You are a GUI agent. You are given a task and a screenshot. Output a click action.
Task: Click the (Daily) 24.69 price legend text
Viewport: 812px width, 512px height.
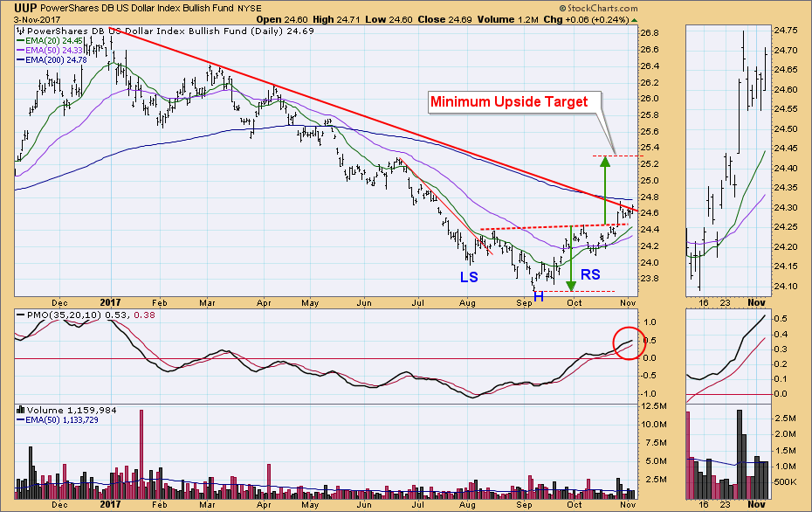pos(282,31)
